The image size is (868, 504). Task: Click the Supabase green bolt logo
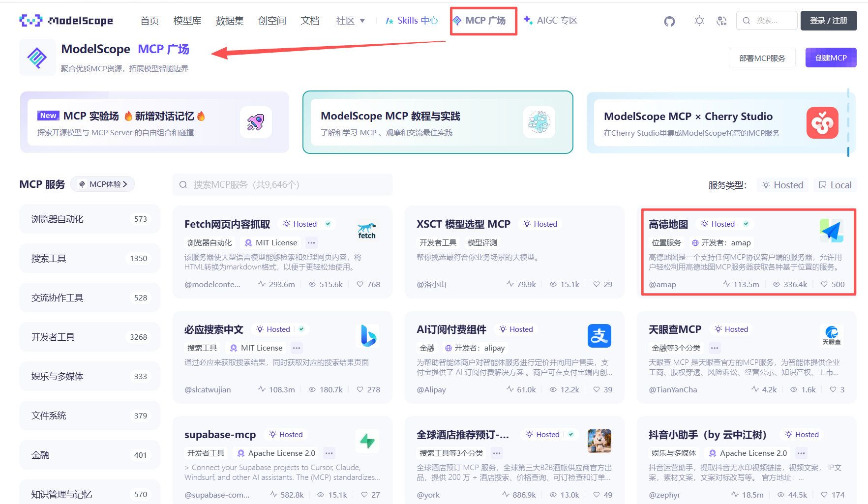tap(367, 441)
